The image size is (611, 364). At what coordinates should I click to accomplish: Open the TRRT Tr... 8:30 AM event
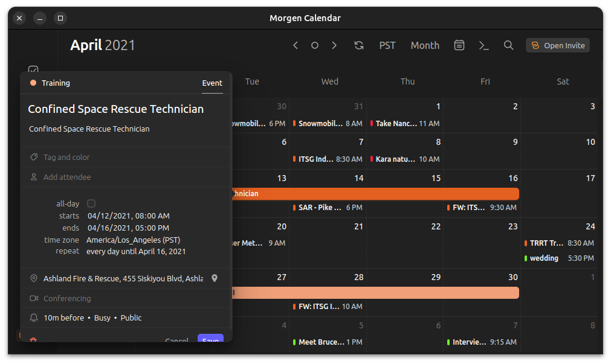pos(559,243)
